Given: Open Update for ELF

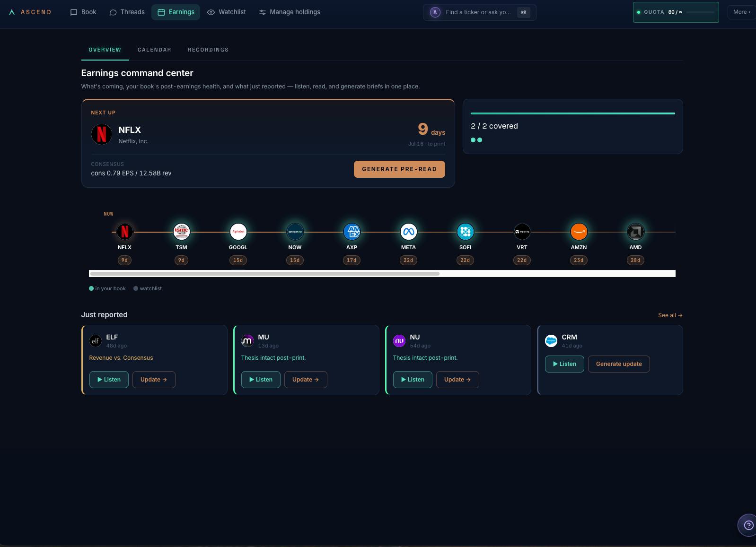Looking at the screenshot, I should tap(154, 380).
